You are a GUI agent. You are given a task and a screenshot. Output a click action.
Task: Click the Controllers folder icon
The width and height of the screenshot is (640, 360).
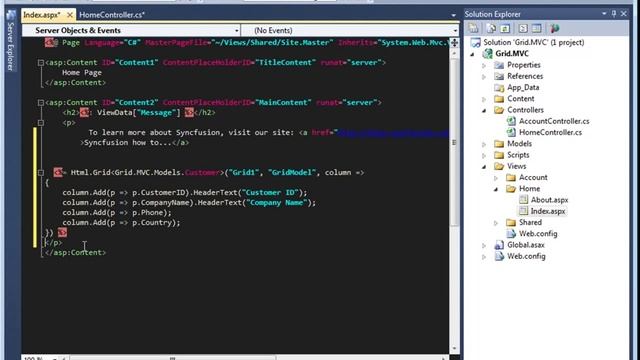click(499, 110)
